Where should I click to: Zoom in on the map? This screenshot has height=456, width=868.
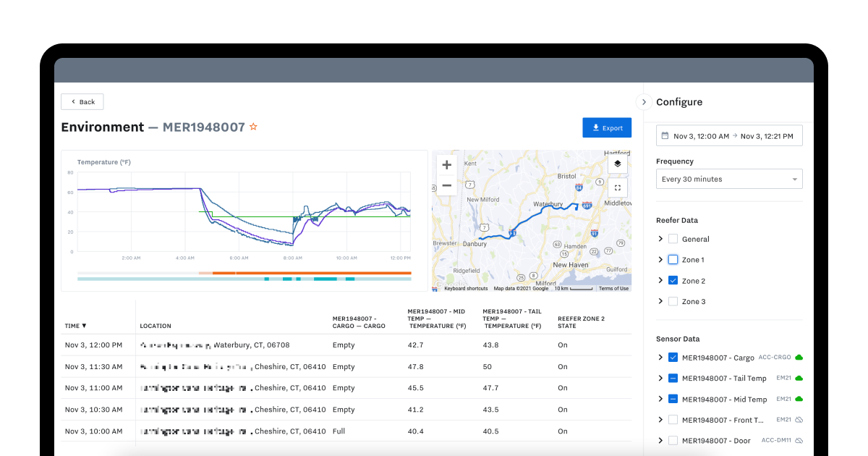click(447, 165)
